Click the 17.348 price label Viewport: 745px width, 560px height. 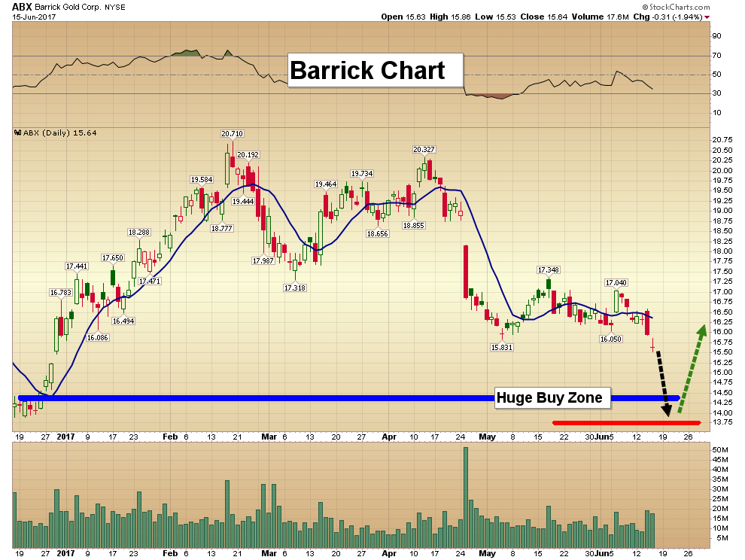pyautogui.click(x=549, y=270)
